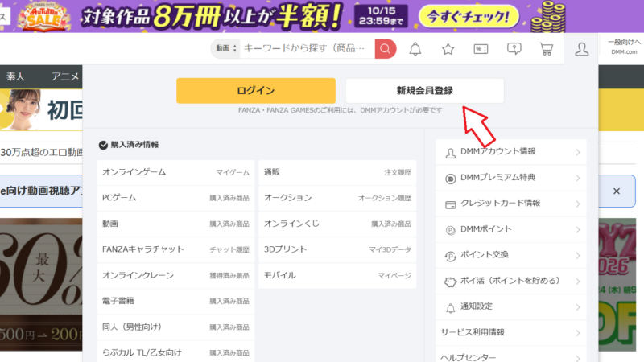Image resolution: width=644 pixels, height=362 pixels.
Task: Open PCゲーム 購入済み商品 entry
Action: (175, 198)
